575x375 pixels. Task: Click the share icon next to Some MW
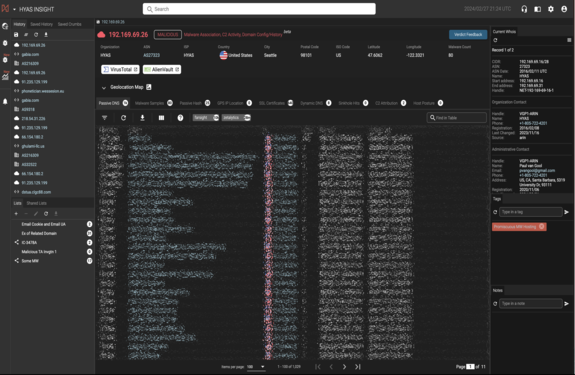(17, 261)
